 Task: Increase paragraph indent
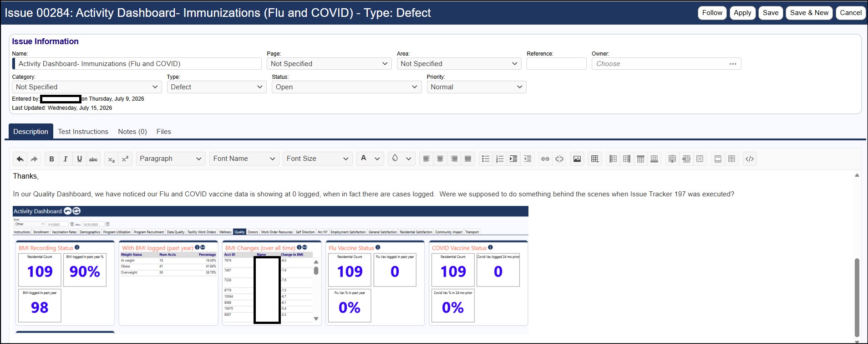pyautogui.click(x=513, y=159)
